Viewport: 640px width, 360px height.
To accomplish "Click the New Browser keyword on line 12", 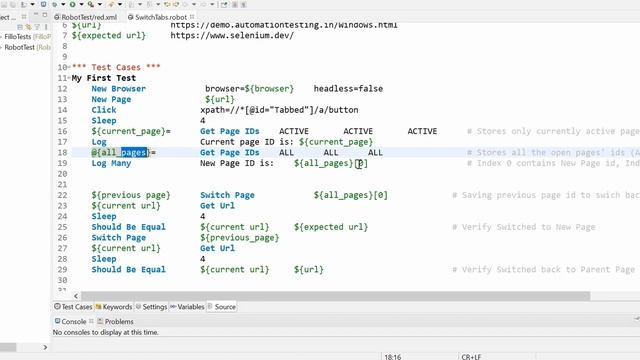I will pos(118,89).
